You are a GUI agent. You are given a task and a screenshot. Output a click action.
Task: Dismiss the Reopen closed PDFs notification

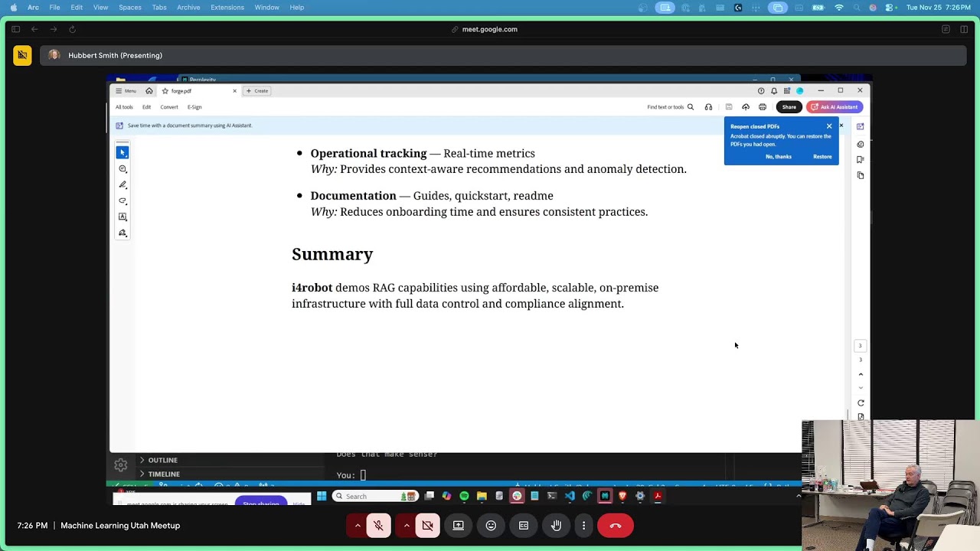pos(829,126)
